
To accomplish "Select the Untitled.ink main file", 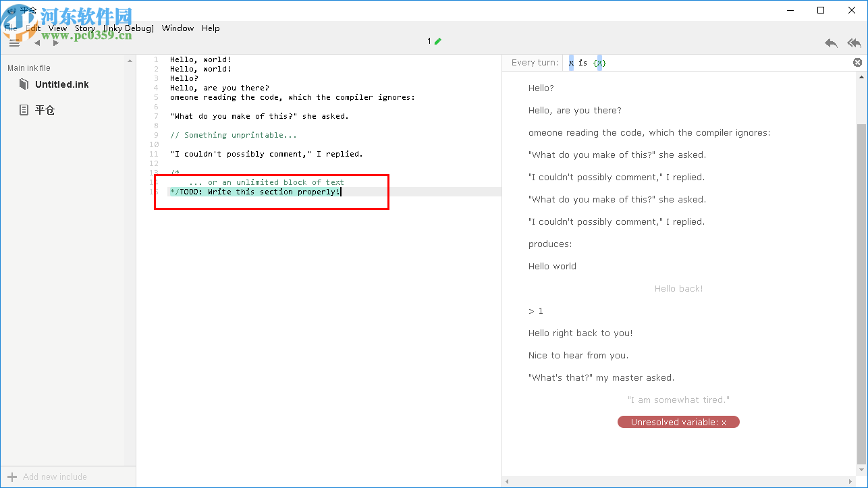I will click(62, 84).
